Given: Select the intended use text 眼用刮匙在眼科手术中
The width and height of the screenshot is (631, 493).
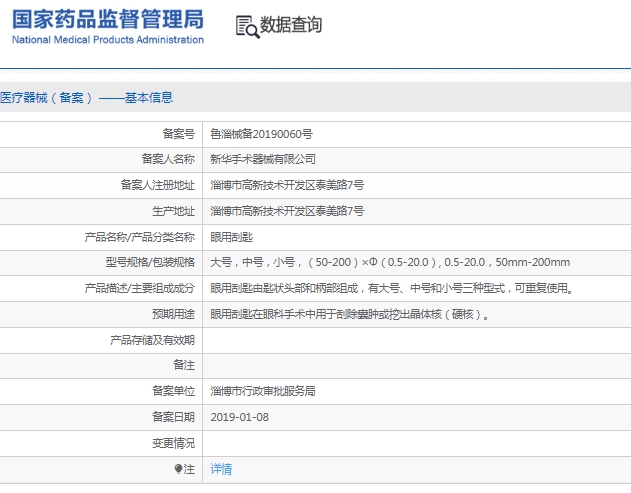Looking at the screenshot, I should point(350,314).
